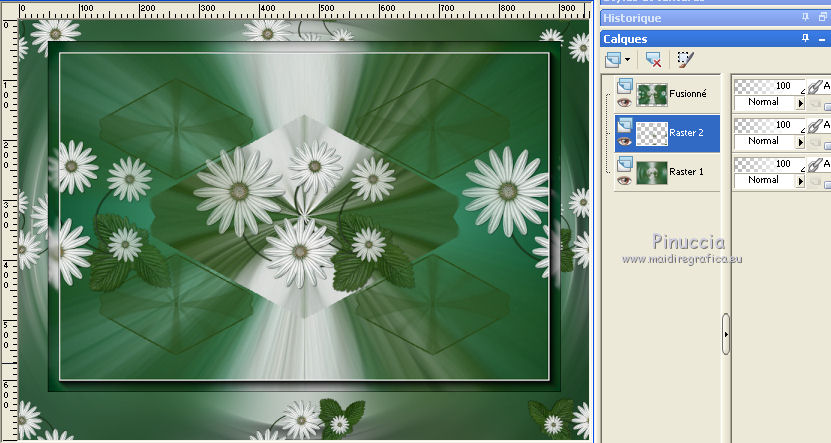Click the Fusionné layer type icon

coord(625,86)
